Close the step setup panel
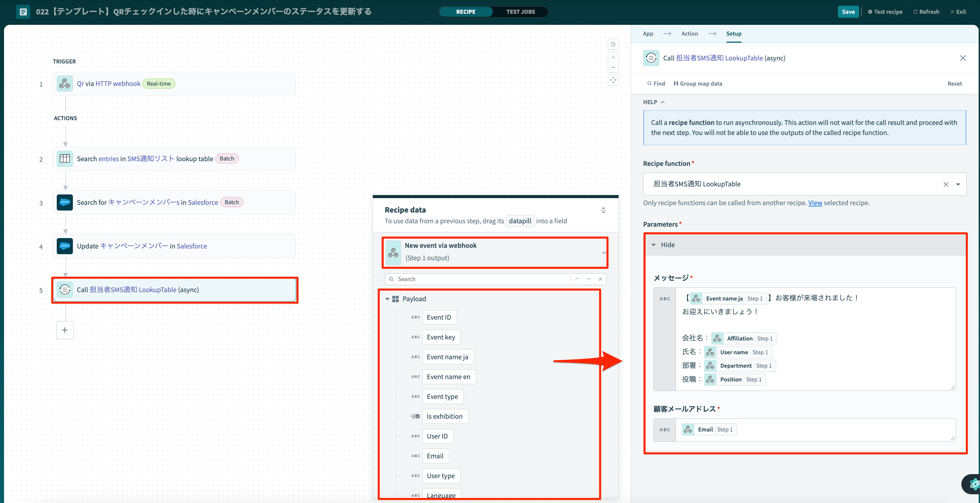The width and height of the screenshot is (980, 503). [963, 58]
